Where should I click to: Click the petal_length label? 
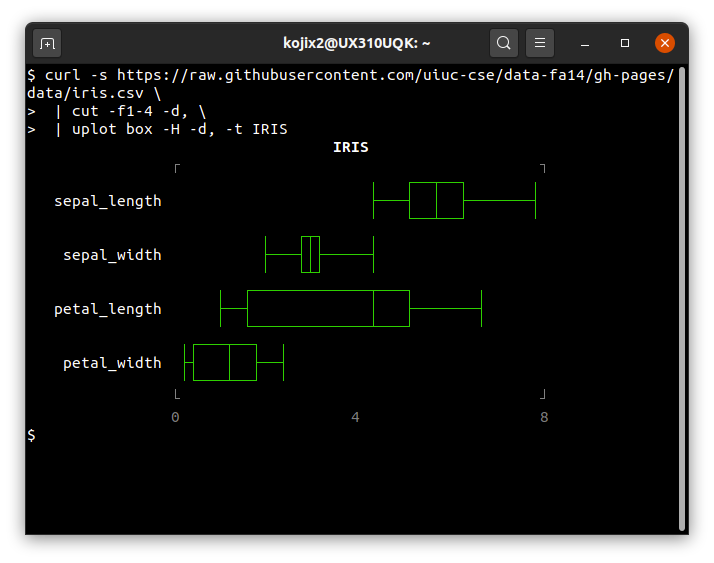tap(108, 309)
